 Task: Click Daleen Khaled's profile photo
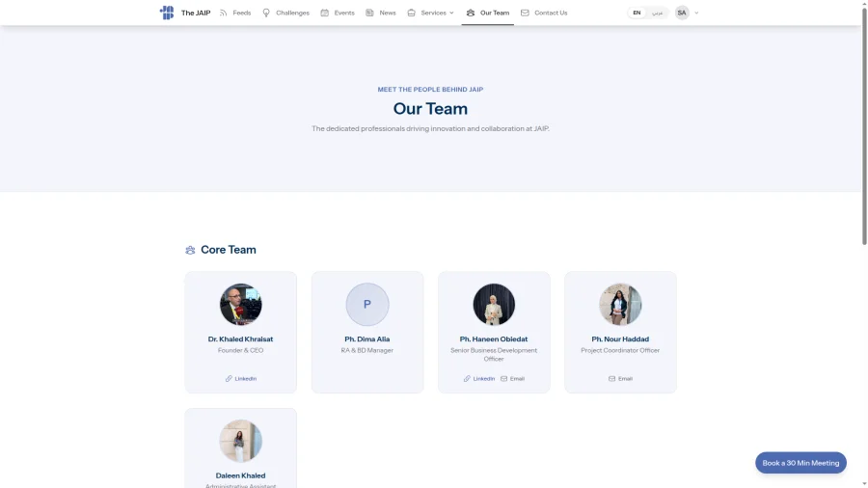click(241, 441)
